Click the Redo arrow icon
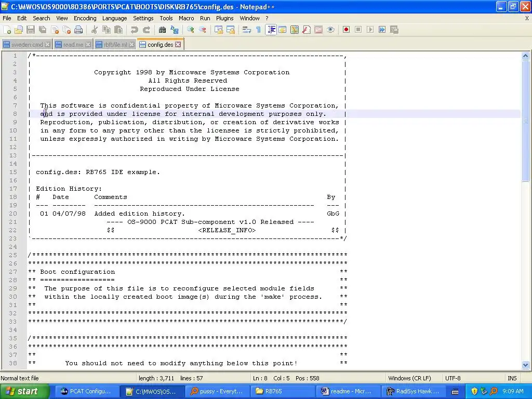Image resolution: width=532 pixels, height=399 pixels. click(x=146, y=30)
